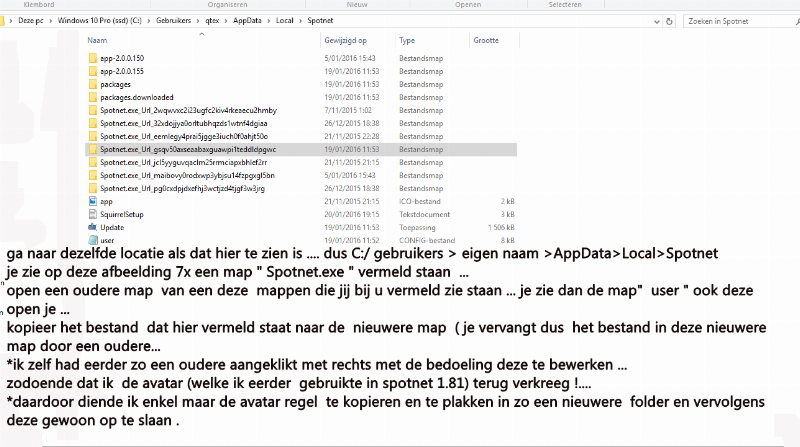Jump to AppData in the address bar
Screen dimensions: 800x447
(247, 21)
